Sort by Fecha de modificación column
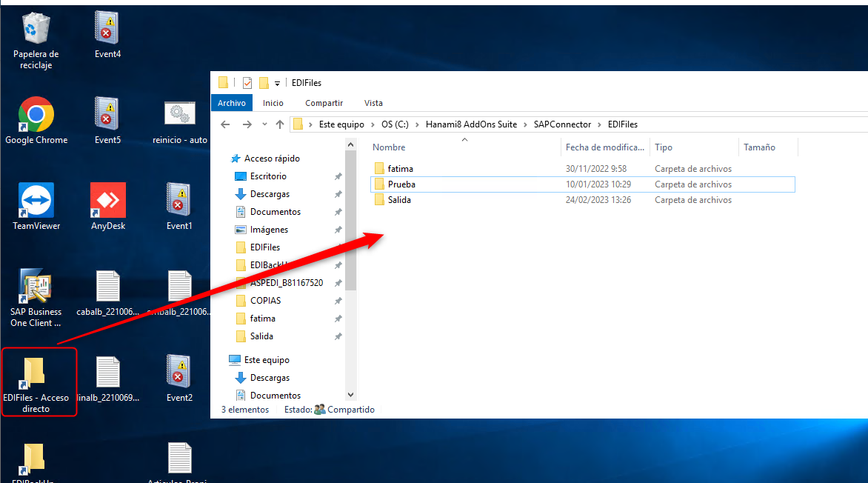Screen dimensions: 868x483 coord(605,147)
